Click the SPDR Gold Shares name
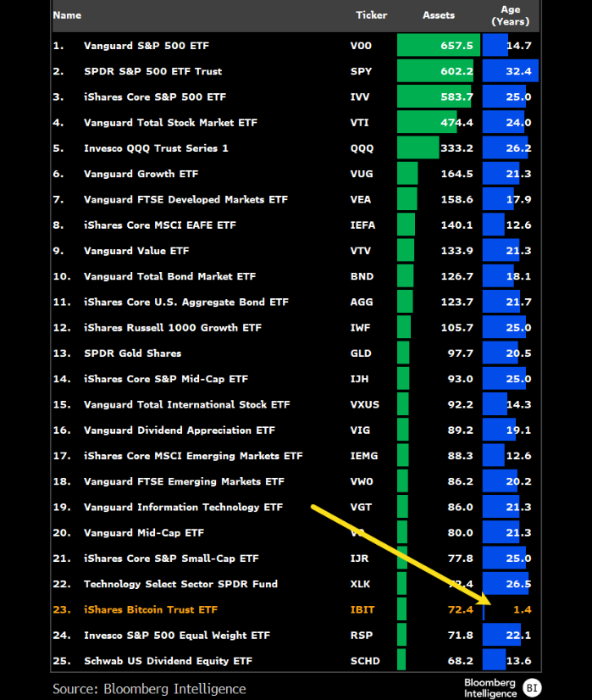Image resolution: width=592 pixels, height=700 pixels. coord(132,353)
